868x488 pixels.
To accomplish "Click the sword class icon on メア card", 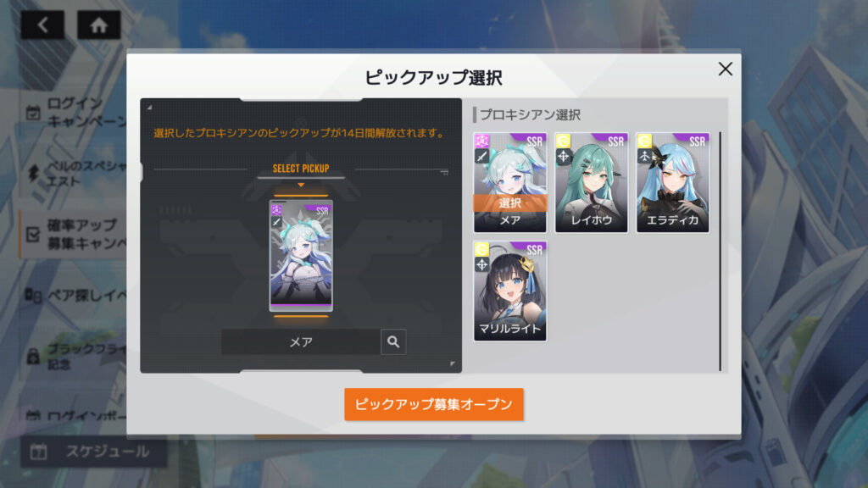I will (x=481, y=157).
